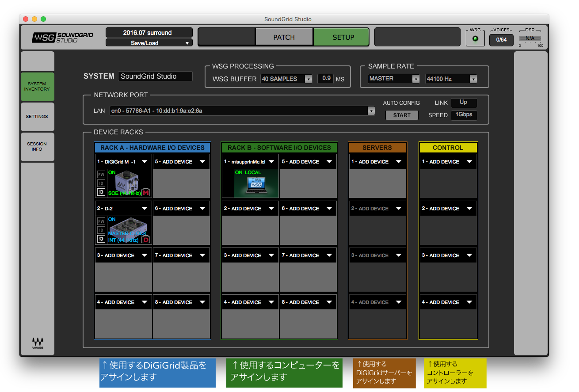
Task: Open Servers slot 1 ADD DEVICE dropdown
Action: (x=377, y=162)
